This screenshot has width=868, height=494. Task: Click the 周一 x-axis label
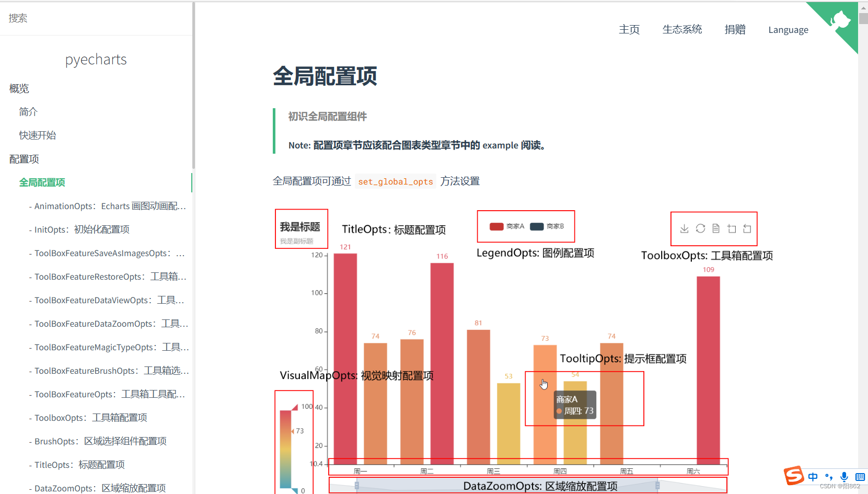361,472
